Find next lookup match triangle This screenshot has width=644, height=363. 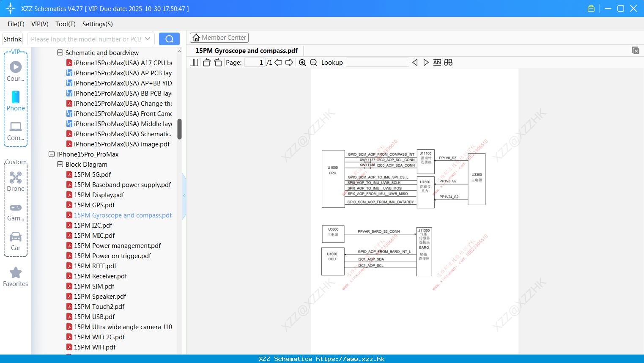426,63
